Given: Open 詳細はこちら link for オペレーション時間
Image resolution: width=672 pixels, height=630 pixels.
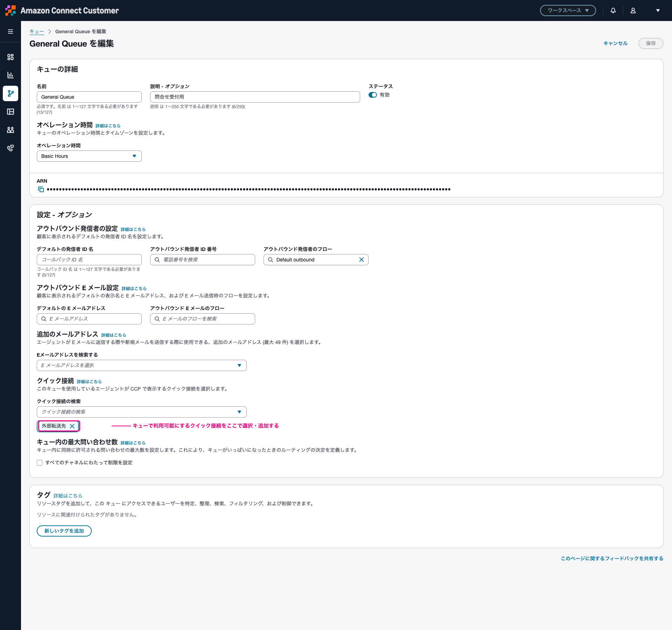Looking at the screenshot, I should tap(108, 126).
